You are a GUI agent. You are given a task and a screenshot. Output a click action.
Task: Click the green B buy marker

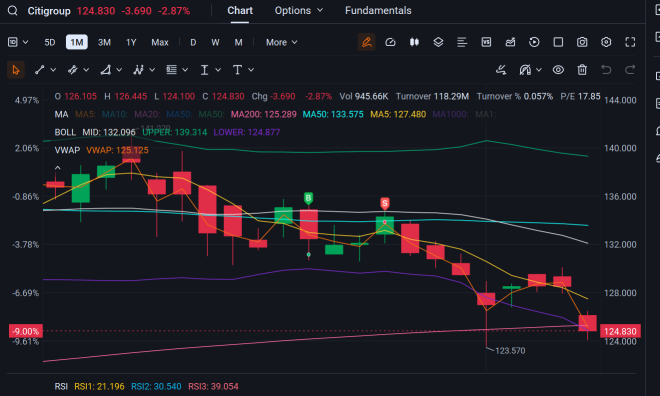(309, 198)
